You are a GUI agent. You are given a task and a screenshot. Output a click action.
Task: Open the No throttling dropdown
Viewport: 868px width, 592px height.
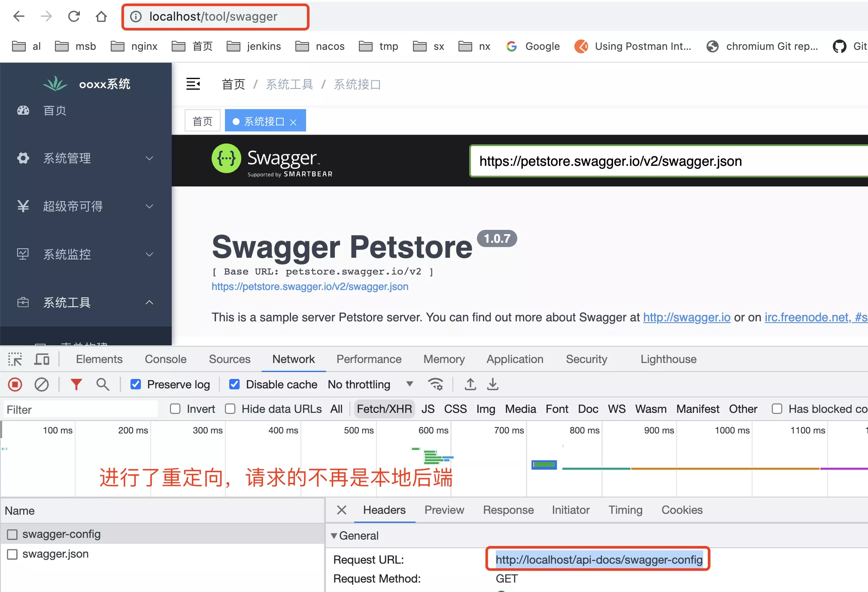[370, 384]
